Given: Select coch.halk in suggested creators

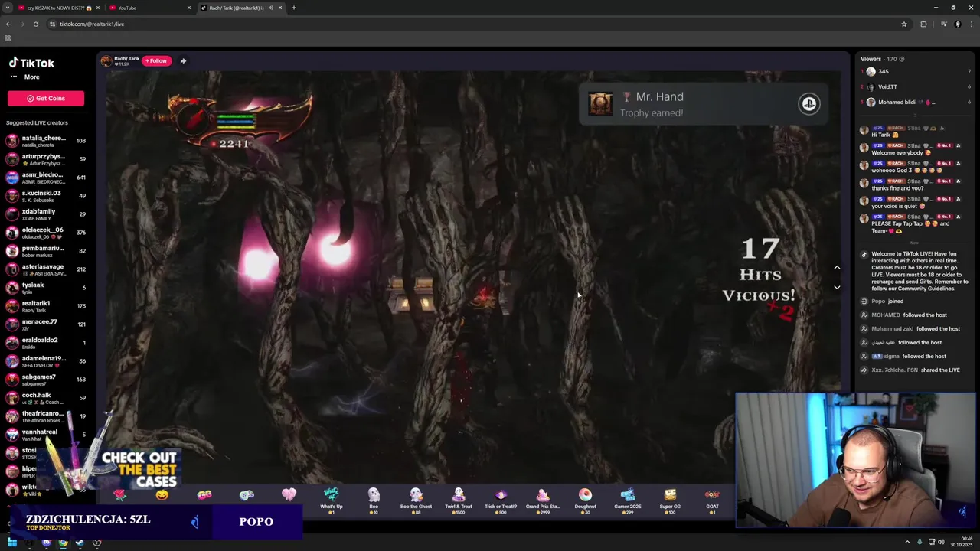Looking at the screenshot, I should (x=46, y=398).
